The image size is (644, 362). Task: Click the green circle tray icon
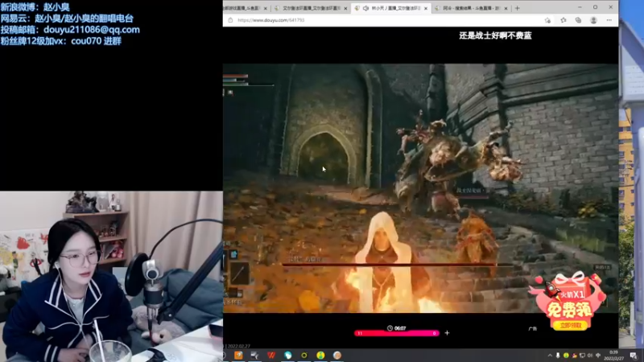[x=566, y=356]
